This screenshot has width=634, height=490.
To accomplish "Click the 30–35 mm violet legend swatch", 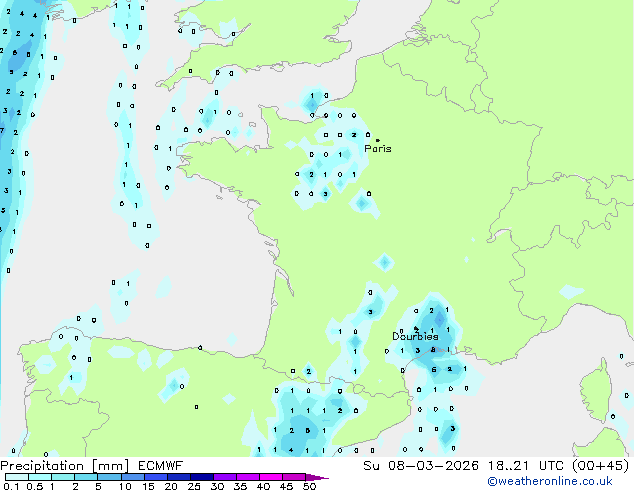I will pyautogui.click(x=225, y=477).
